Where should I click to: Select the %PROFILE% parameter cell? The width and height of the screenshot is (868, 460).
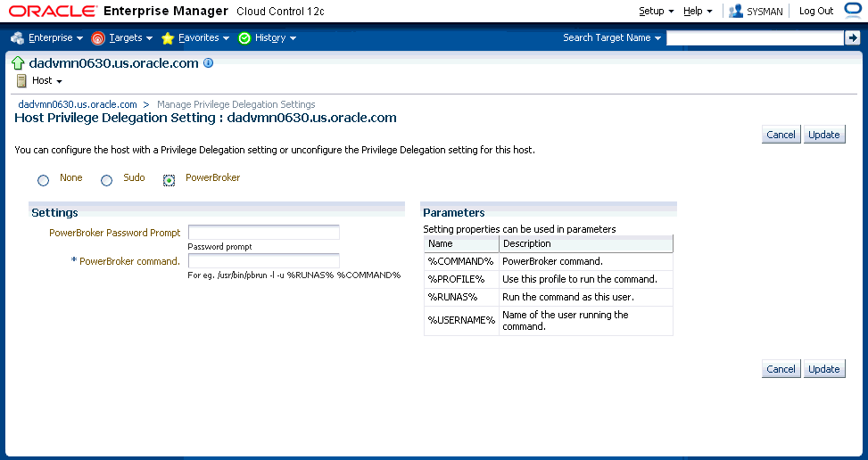pyautogui.click(x=462, y=279)
